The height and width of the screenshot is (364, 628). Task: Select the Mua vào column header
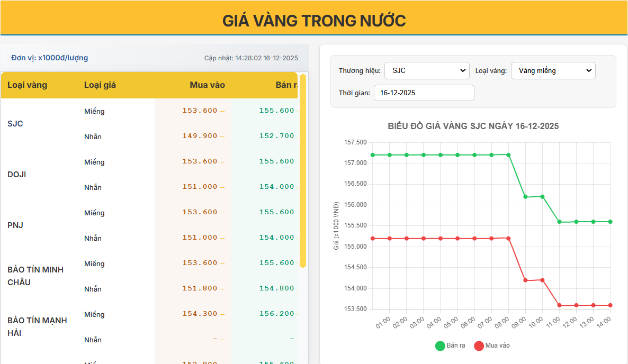pyautogui.click(x=207, y=85)
